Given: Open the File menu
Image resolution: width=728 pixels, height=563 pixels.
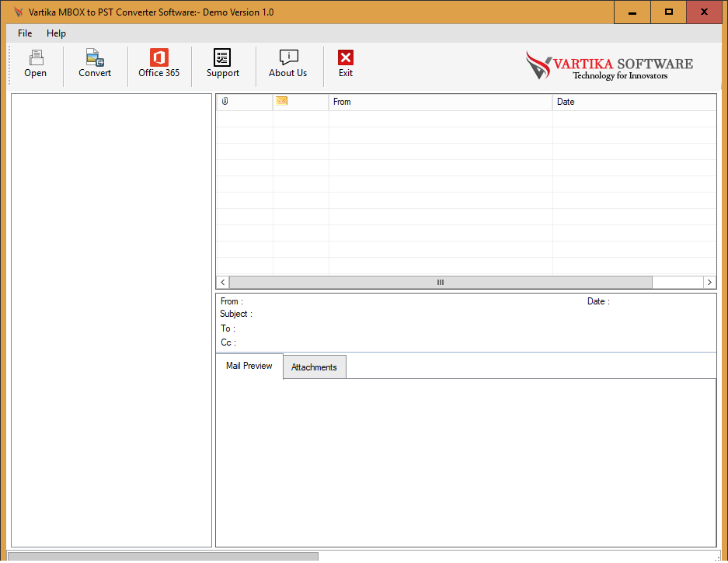Looking at the screenshot, I should 25,33.
